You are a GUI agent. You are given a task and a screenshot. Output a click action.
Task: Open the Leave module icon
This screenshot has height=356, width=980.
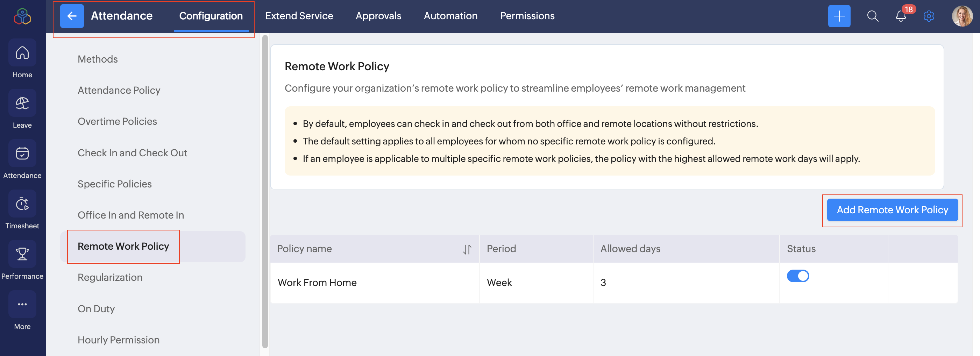click(22, 103)
